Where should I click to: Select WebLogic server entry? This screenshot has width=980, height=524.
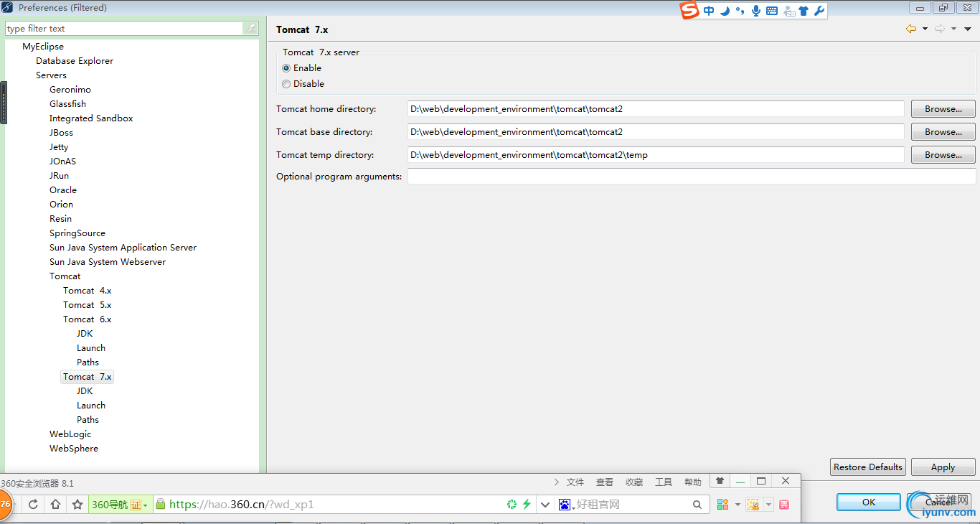click(x=70, y=434)
